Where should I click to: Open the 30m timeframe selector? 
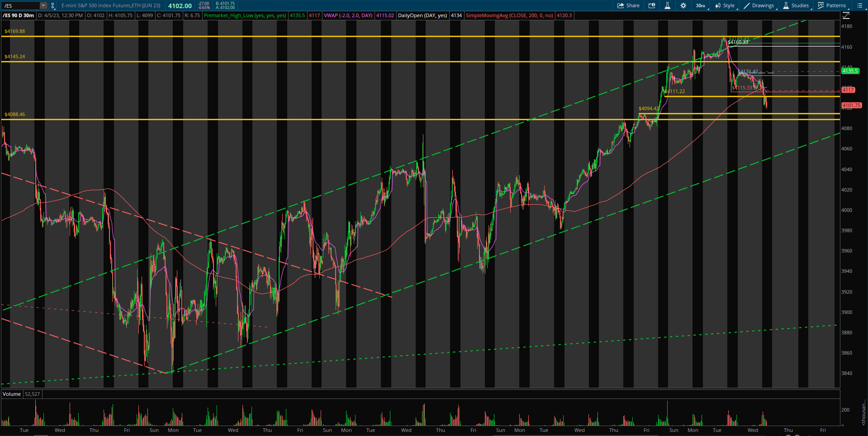tap(700, 5)
